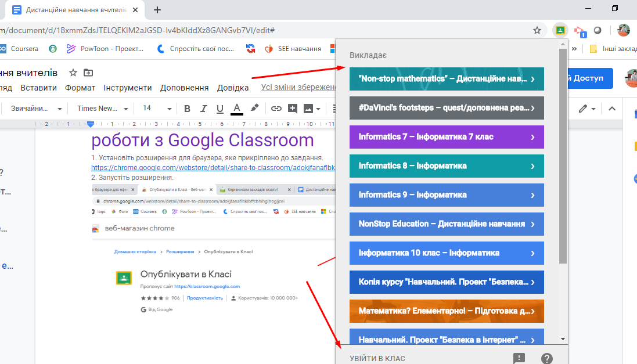The height and width of the screenshot is (364, 637).
Task: Open the text color picker
Action: [x=237, y=109]
